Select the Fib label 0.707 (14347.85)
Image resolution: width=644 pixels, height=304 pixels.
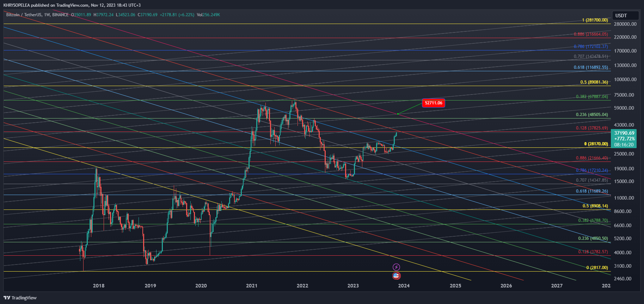point(592,180)
